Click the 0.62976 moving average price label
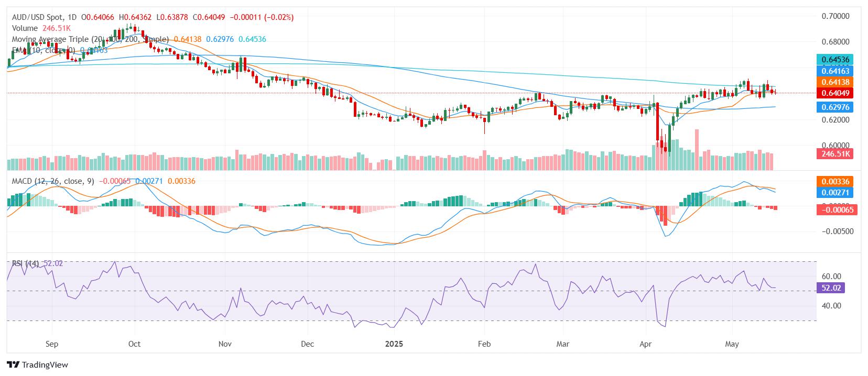868x376 pixels. click(x=835, y=107)
